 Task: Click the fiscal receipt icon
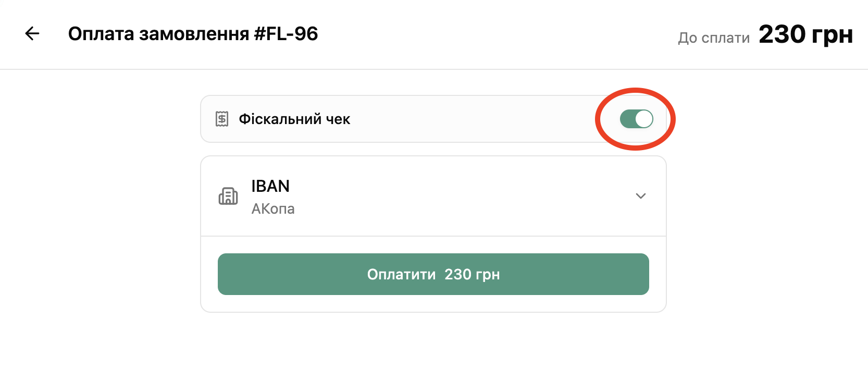222,119
